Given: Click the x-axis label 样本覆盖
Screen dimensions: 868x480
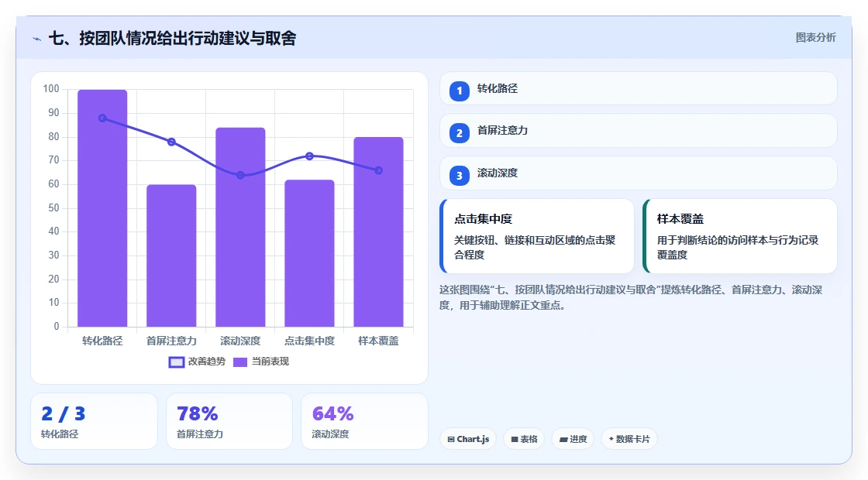Looking at the screenshot, I should (x=379, y=341).
